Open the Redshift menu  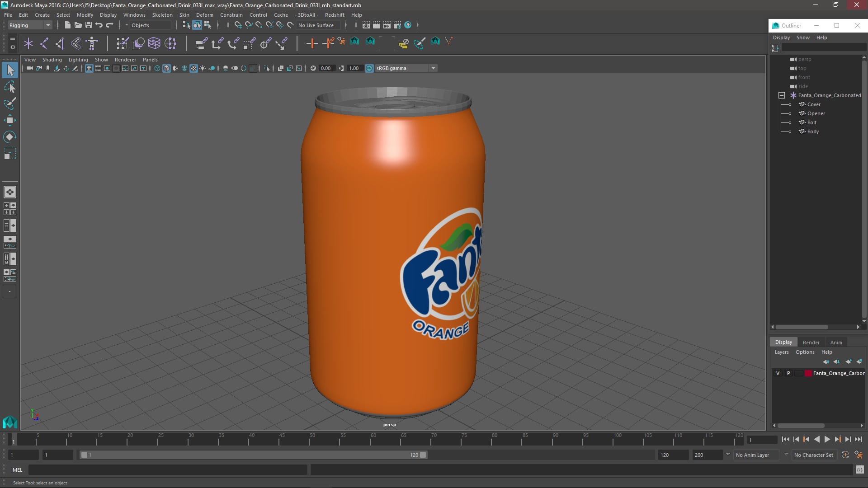coord(335,15)
